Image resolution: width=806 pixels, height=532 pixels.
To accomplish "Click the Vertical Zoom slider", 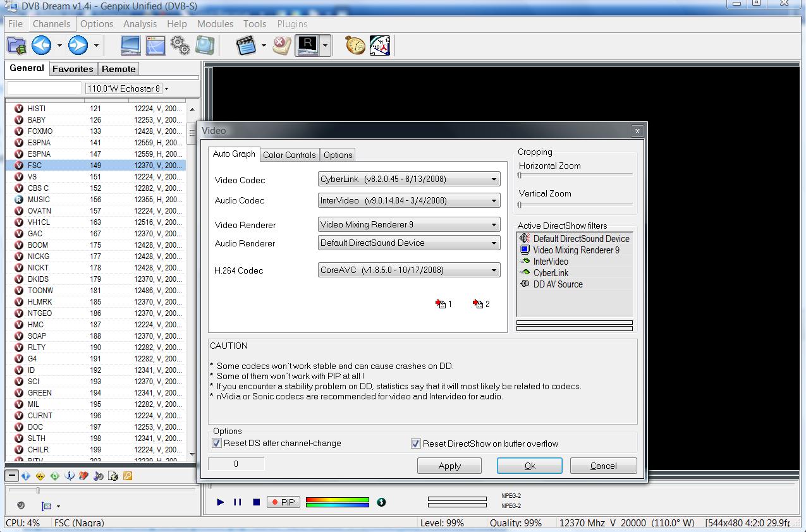I will coord(575,204).
